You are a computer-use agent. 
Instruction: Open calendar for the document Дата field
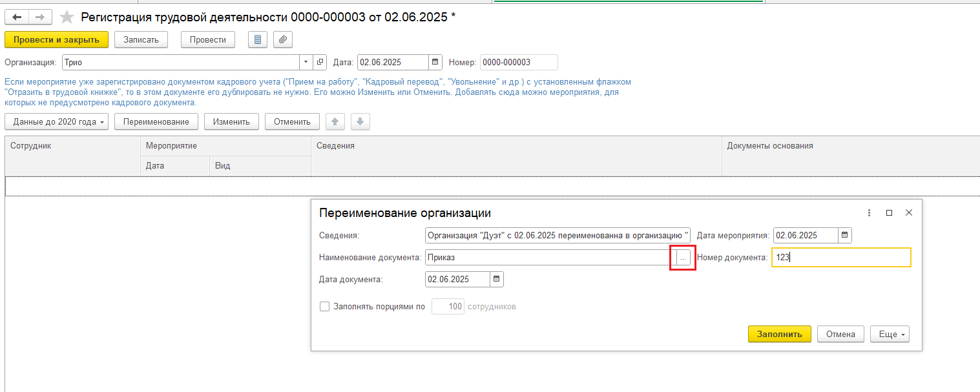pyautogui.click(x=435, y=63)
